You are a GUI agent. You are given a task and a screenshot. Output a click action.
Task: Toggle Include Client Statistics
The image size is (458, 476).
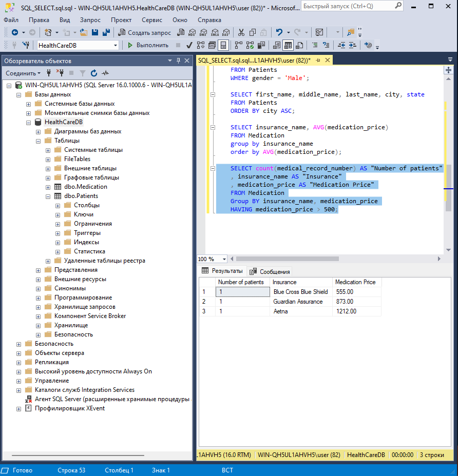[x=261, y=45]
